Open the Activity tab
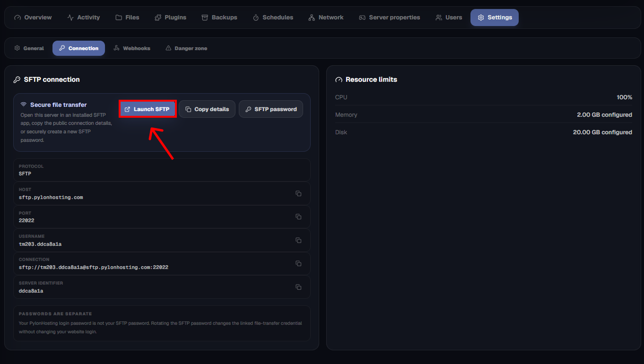Screen dimensions: 644x364 pyautogui.click(x=84, y=17)
